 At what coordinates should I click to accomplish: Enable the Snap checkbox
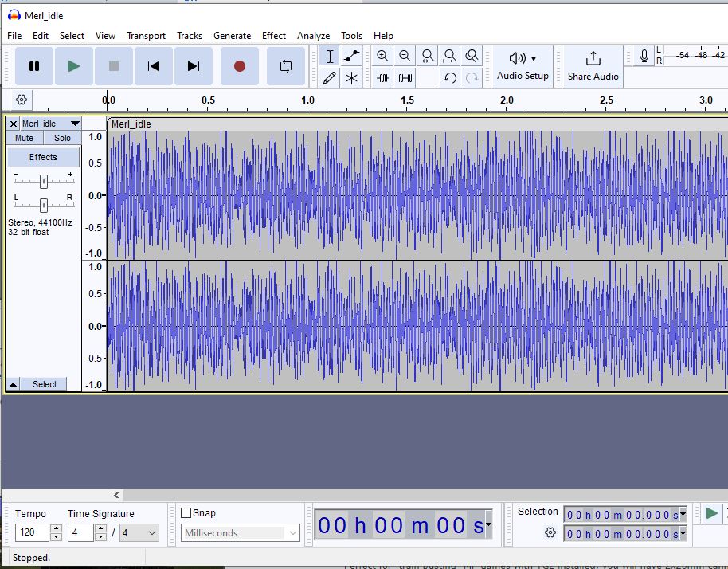click(186, 513)
